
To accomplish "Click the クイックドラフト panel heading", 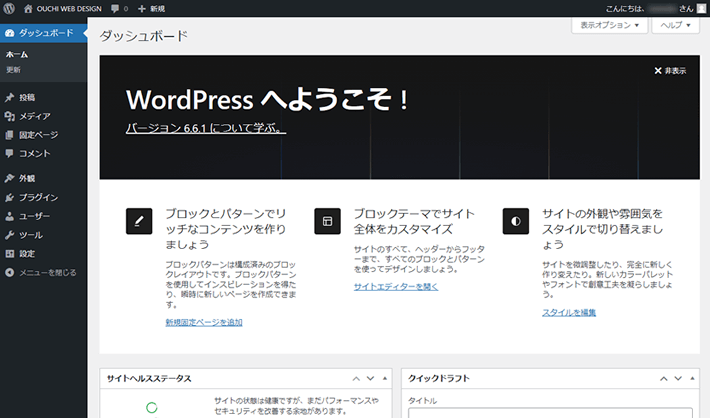I will click(x=439, y=379).
